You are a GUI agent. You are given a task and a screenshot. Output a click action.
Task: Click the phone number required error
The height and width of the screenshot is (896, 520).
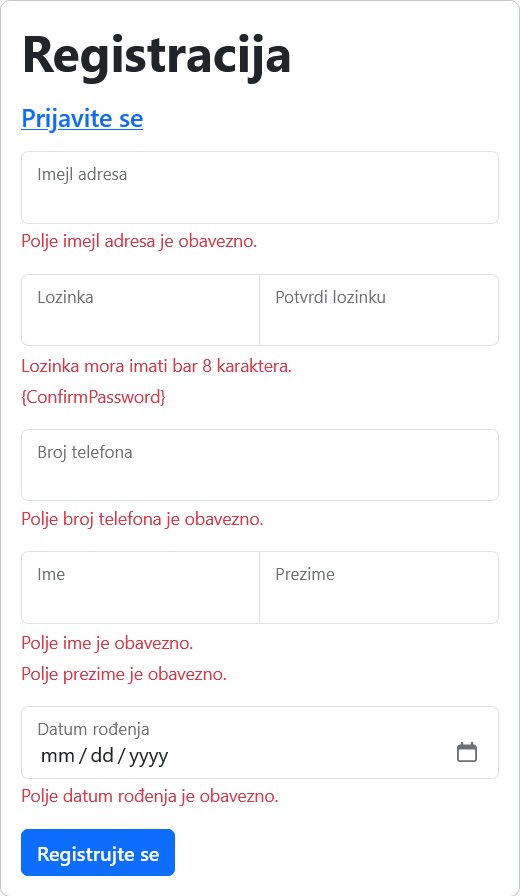[142, 519]
